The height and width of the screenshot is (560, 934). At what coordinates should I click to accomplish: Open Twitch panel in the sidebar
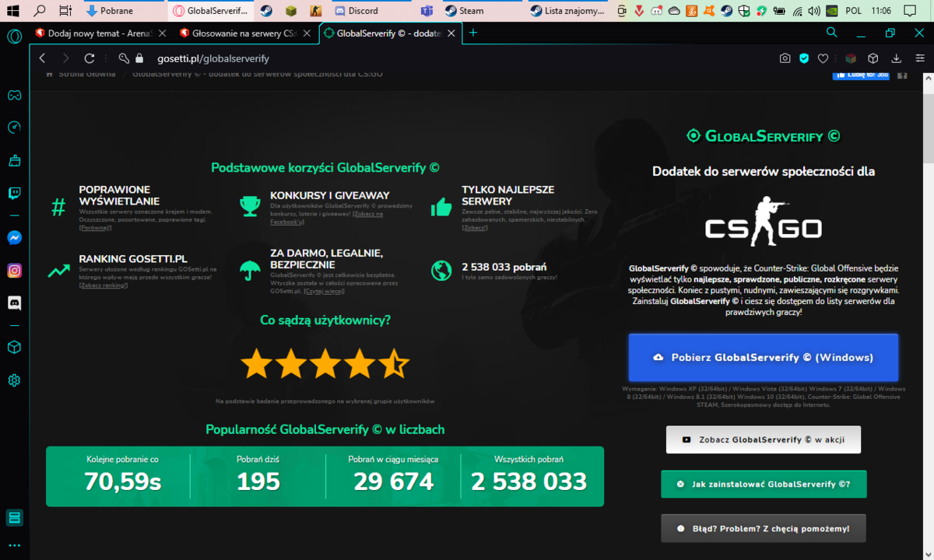pos(14,194)
